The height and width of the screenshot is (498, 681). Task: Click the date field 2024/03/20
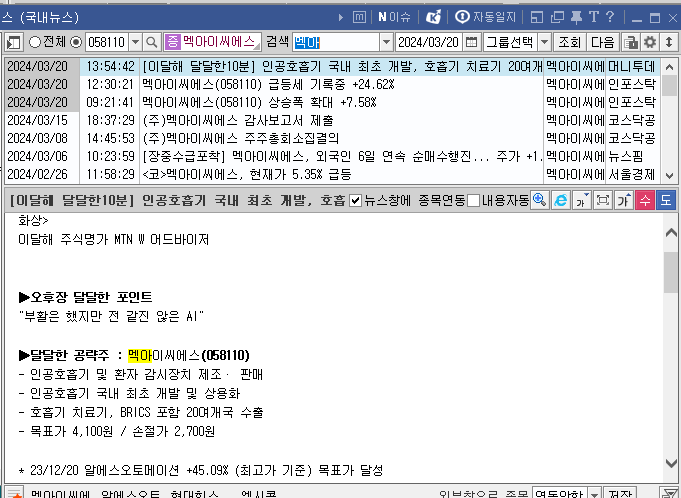point(429,43)
